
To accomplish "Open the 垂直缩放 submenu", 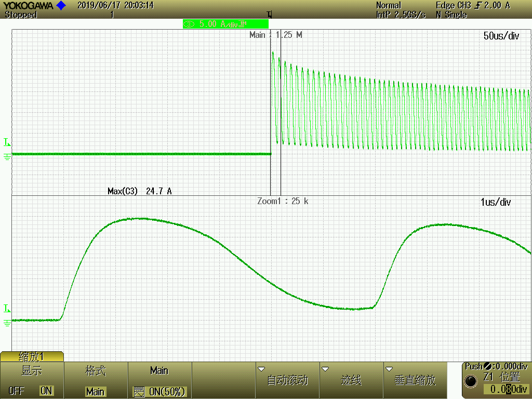I will (415, 380).
